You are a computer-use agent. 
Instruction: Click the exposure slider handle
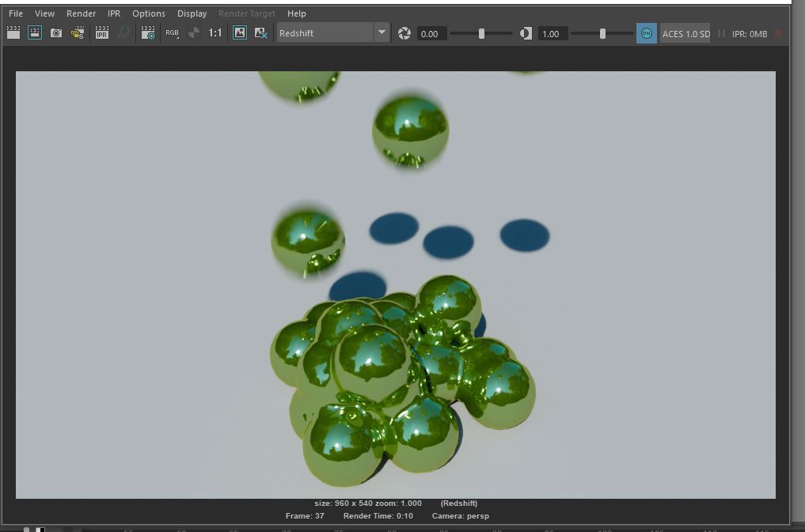(x=481, y=33)
